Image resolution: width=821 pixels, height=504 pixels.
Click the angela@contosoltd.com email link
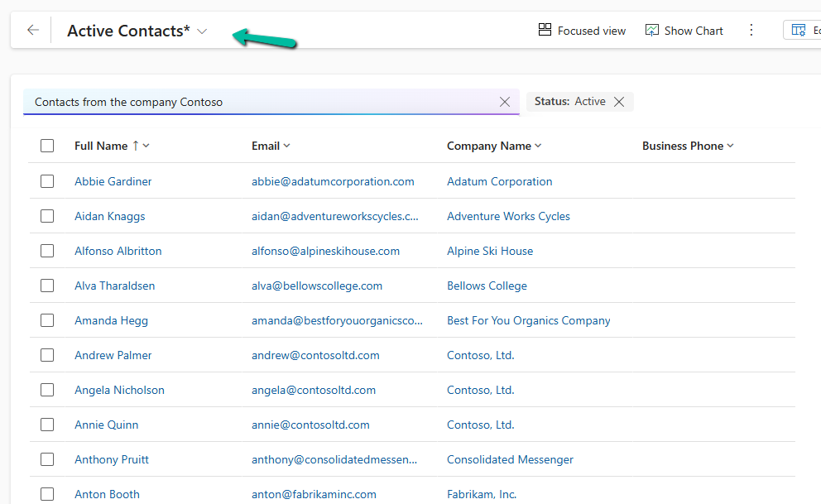pos(314,390)
